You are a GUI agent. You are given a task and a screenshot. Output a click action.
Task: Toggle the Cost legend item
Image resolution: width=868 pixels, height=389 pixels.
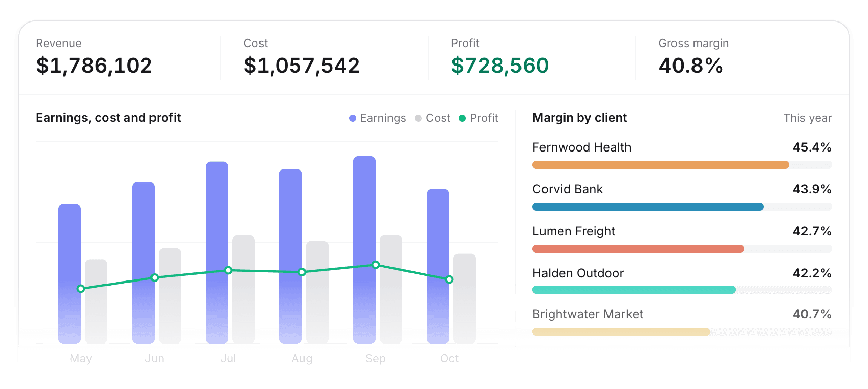click(x=432, y=118)
